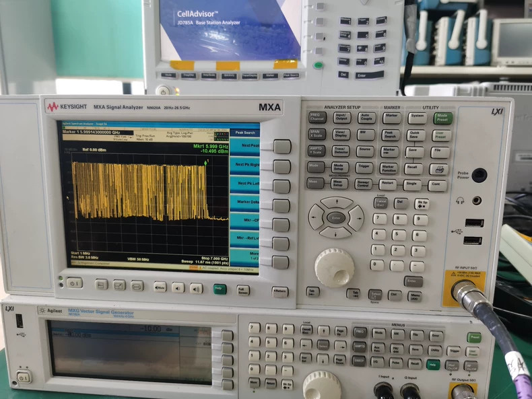The width and height of the screenshot is (532, 399).
Task: Select AMPTD Y Scale key on MXA
Action: tap(317, 151)
